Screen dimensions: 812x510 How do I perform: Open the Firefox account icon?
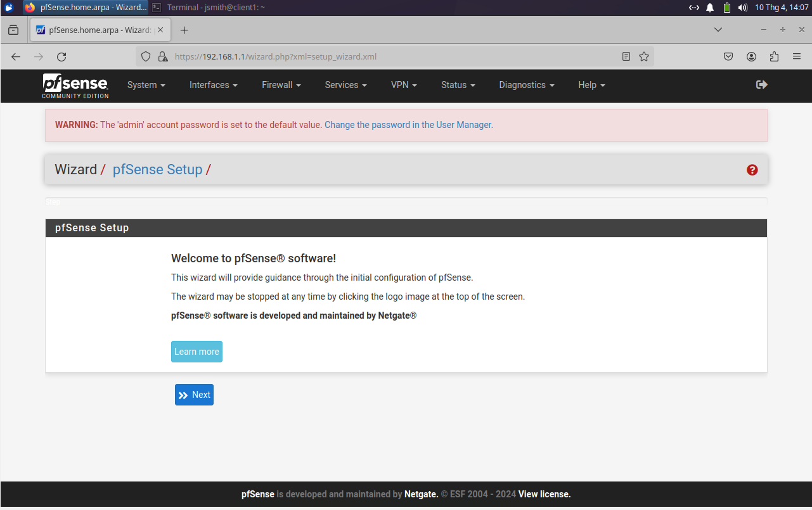(x=751, y=56)
